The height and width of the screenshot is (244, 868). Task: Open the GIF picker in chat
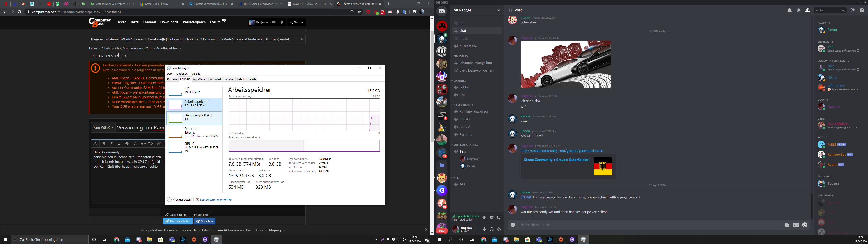pyautogui.click(x=796, y=225)
